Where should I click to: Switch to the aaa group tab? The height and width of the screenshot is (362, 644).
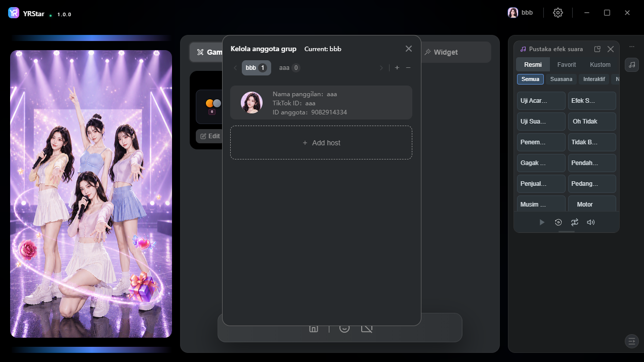(289, 68)
